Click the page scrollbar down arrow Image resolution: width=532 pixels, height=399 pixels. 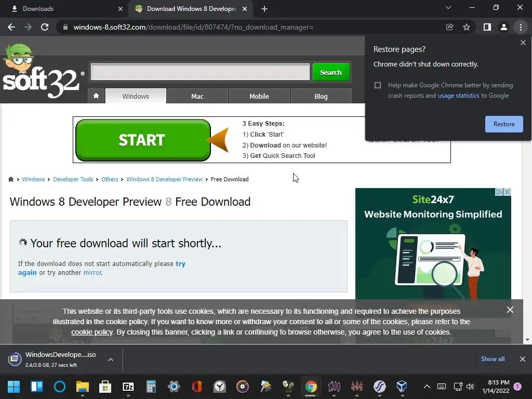click(527, 340)
